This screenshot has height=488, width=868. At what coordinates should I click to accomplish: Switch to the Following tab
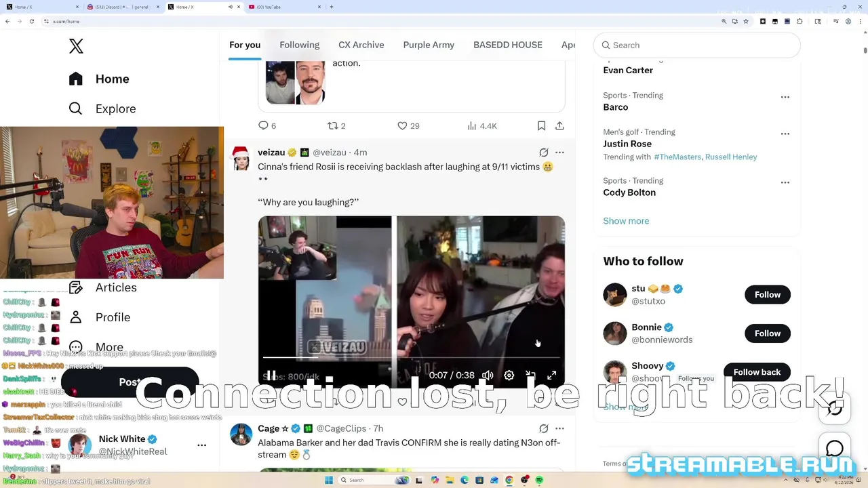coord(299,45)
